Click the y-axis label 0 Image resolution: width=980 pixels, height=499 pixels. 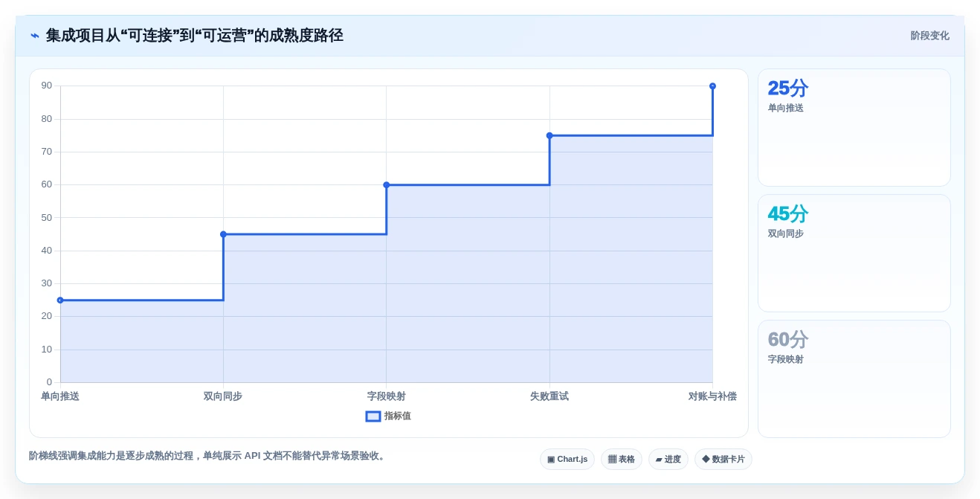(49, 382)
